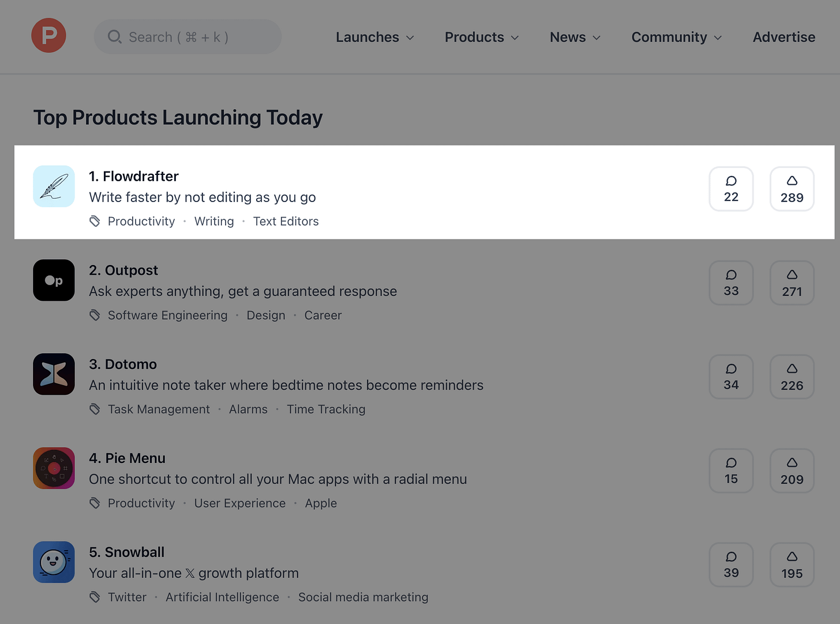Open the Outpost product title
This screenshot has width=840, height=624.
click(x=123, y=270)
